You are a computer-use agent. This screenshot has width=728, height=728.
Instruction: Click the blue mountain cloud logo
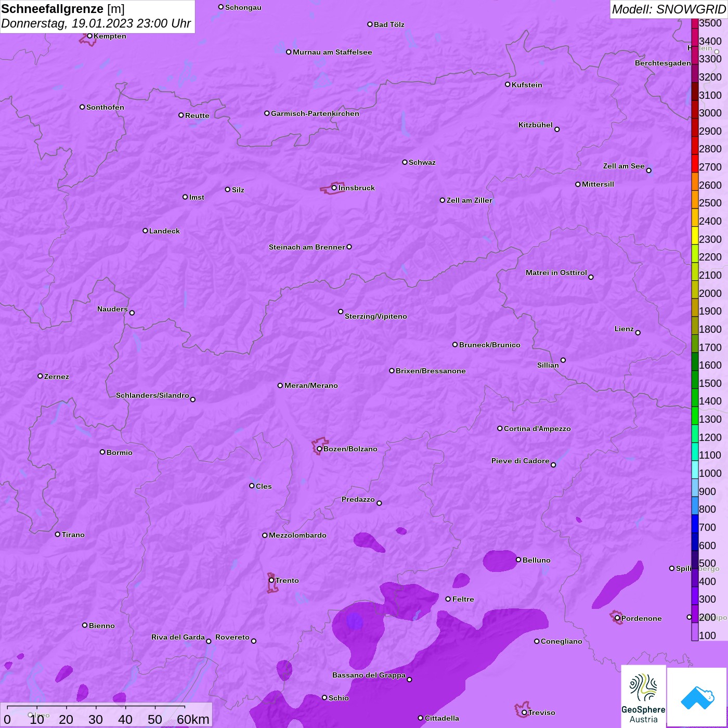[697, 697]
